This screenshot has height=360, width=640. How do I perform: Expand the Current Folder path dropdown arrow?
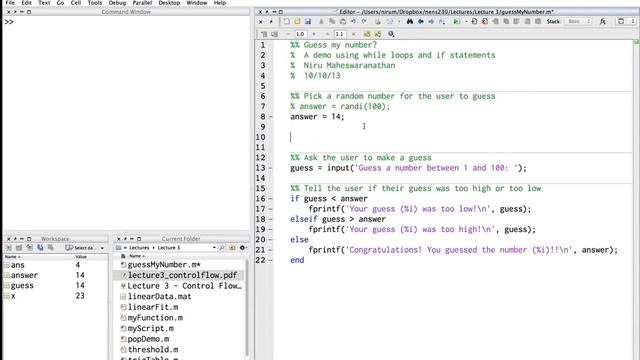pos(214,248)
